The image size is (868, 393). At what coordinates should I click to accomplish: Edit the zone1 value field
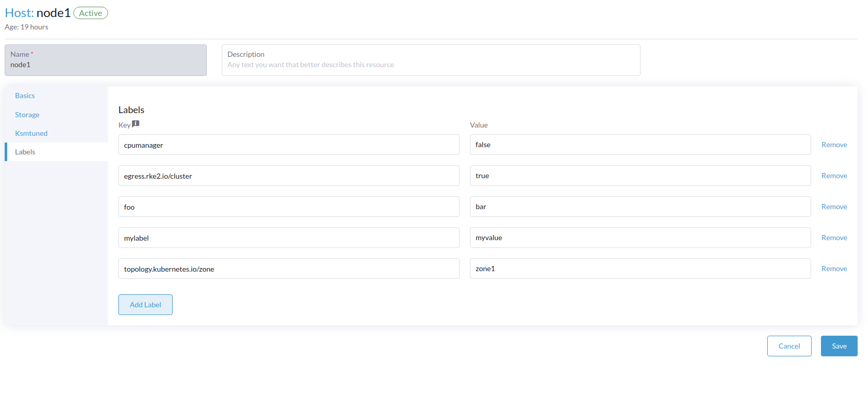640,269
